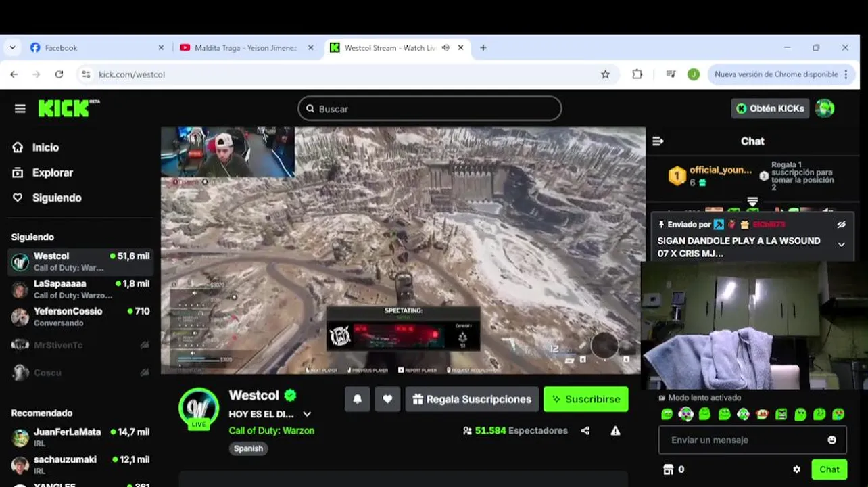Go to Inicio in the sidebar
The image size is (868, 487).
[x=36, y=147]
